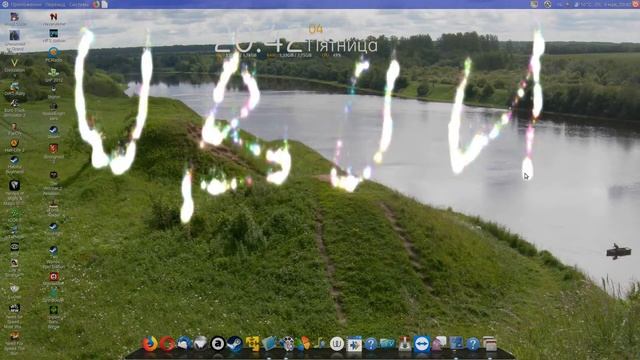Viewport: 640px width, 360px height.
Task: Open the Система menu in top panel
Action: click(x=79, y=4)
